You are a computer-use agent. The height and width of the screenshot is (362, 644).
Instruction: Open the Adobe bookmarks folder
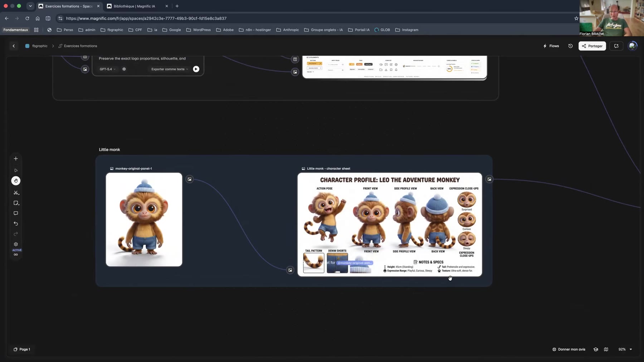[225, 30]
